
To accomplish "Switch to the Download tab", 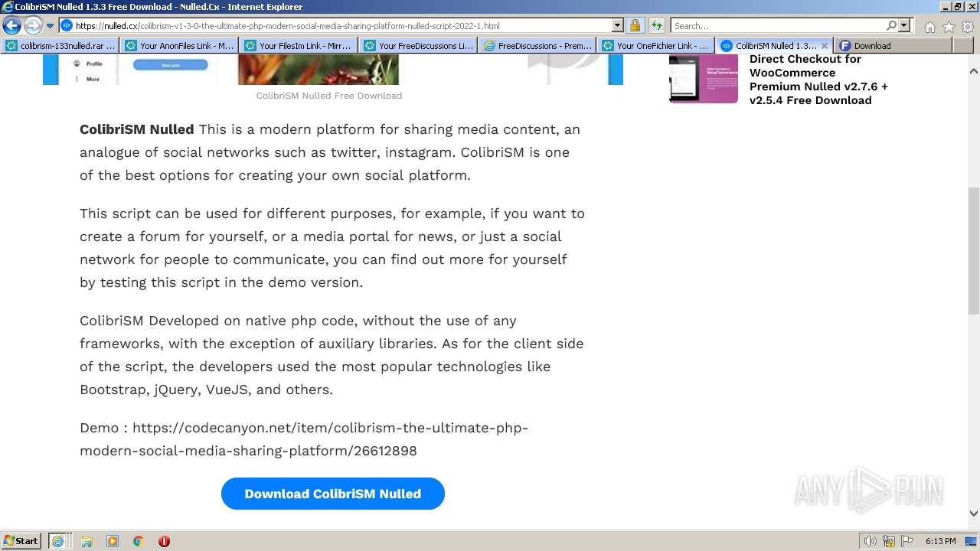I will 893,45.
